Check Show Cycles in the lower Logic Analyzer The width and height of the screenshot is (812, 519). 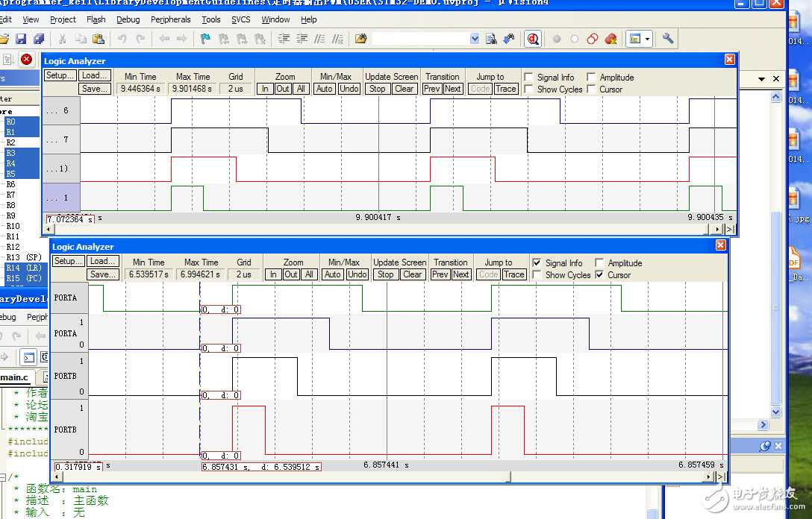pyautogui.click(x=537, y=274)
